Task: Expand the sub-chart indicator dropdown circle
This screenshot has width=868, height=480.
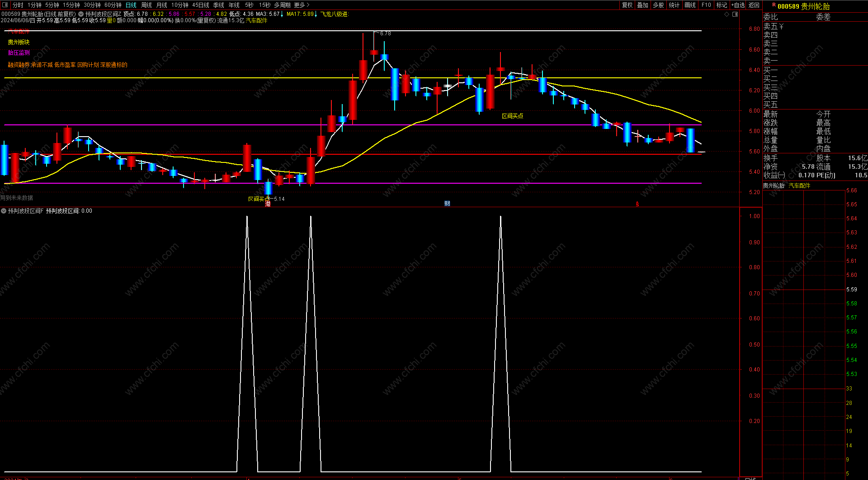Action: (4, 211)
